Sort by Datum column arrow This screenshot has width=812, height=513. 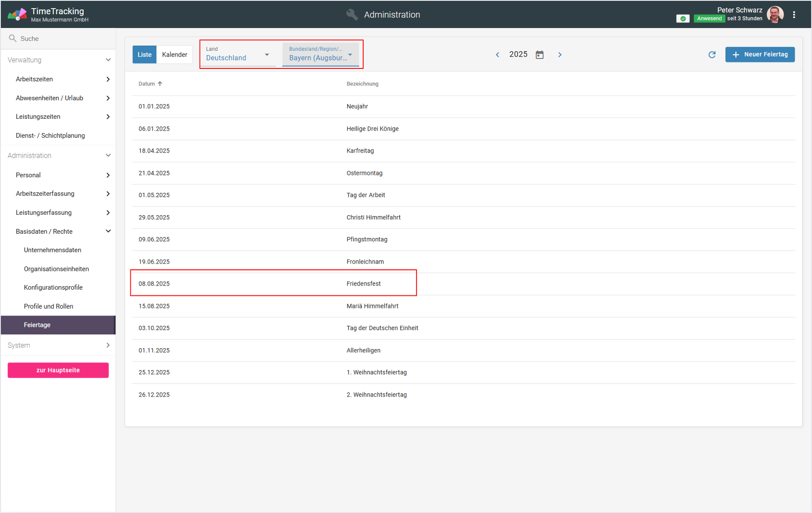coord(160,84)
